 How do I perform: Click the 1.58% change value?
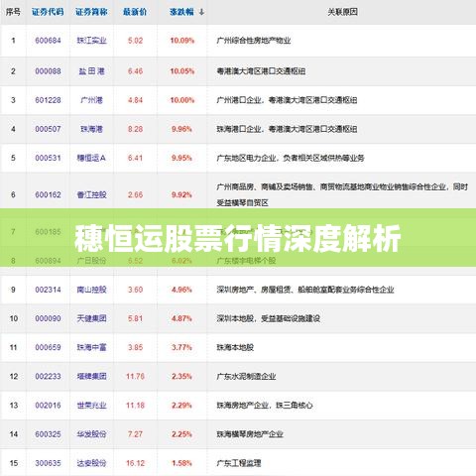[181, 463]
